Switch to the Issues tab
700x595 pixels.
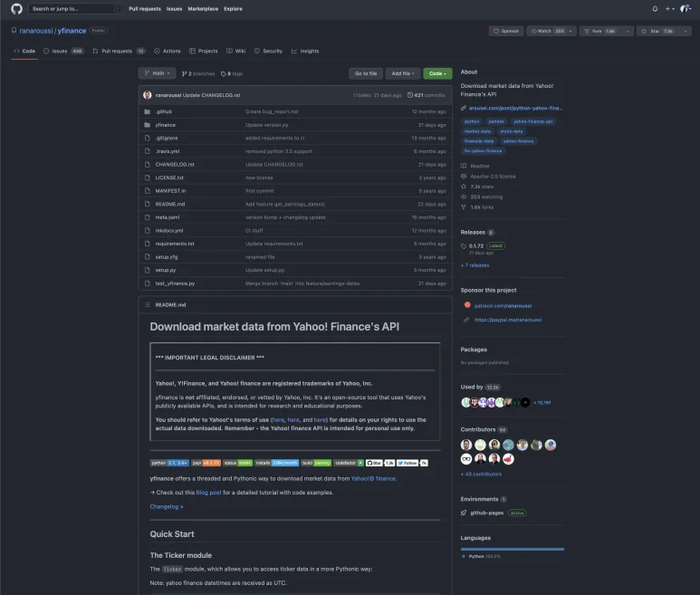[x=62, y=51]
